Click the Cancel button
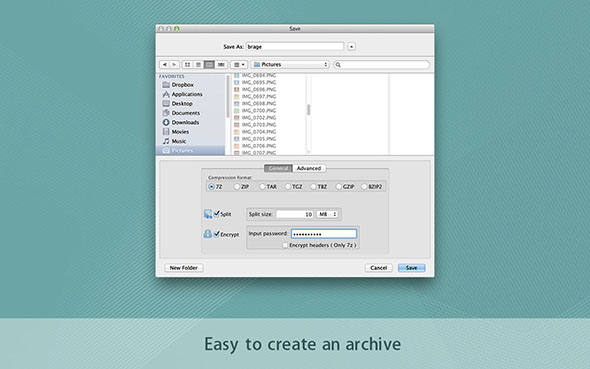Screen dimensions: 590x369 tap(379, 268)
